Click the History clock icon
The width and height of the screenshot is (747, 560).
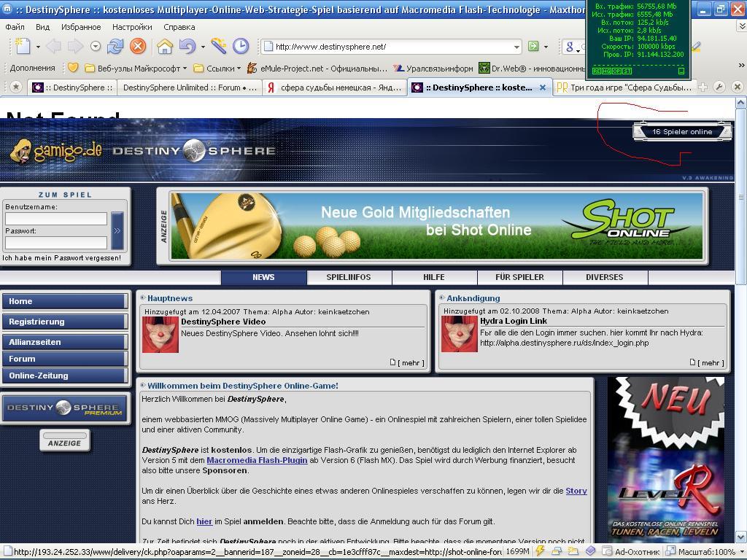click(241, 46)
